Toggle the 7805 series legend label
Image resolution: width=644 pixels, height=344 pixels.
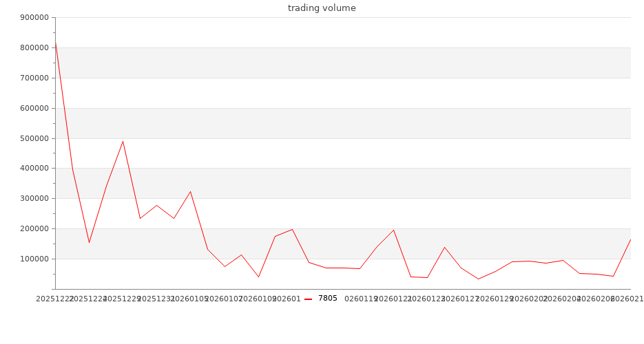(328, 299)
